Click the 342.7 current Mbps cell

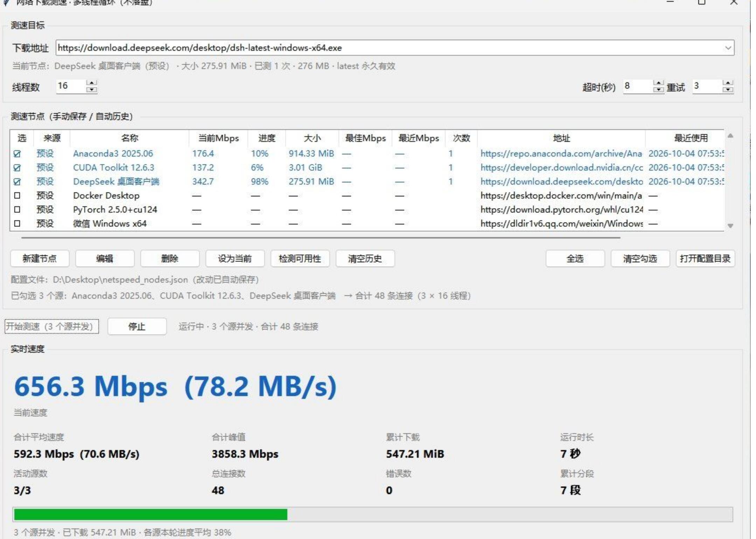point(203,182)
